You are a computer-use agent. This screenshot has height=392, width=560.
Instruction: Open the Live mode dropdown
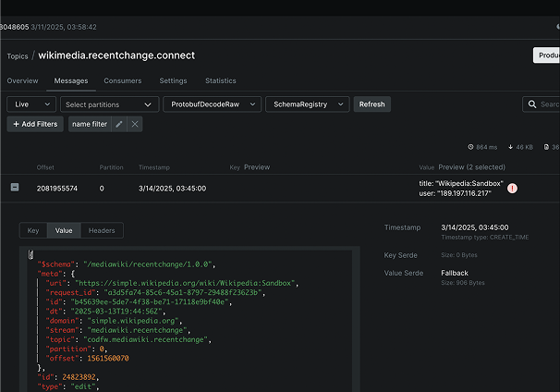point(30,104)
